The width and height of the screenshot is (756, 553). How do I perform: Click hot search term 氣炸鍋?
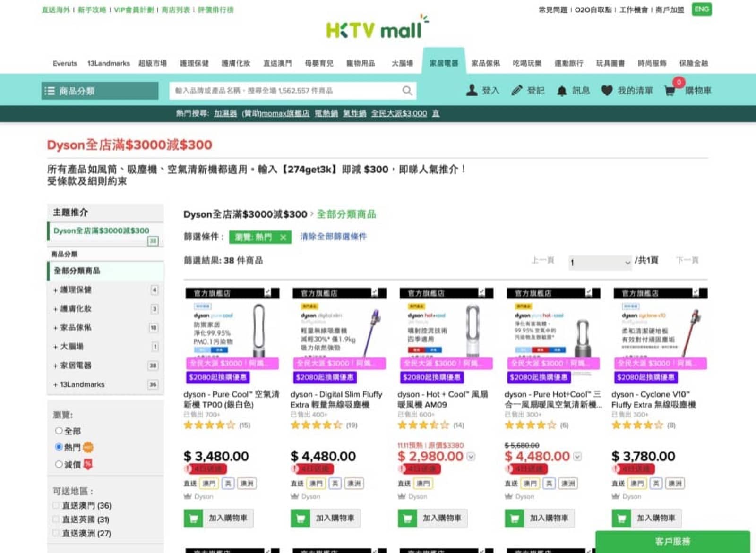point(354,113)
